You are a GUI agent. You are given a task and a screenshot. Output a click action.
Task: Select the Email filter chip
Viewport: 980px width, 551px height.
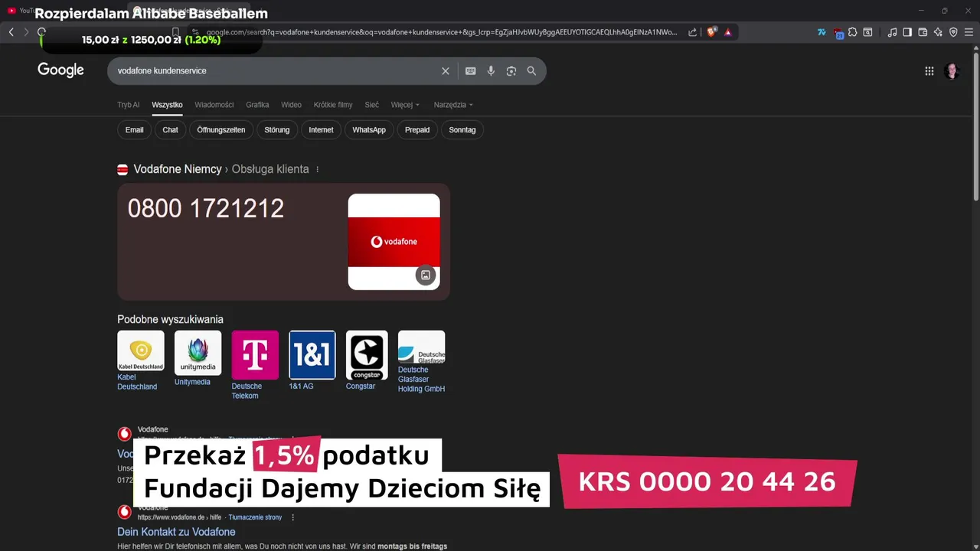(x=135, y=130)
